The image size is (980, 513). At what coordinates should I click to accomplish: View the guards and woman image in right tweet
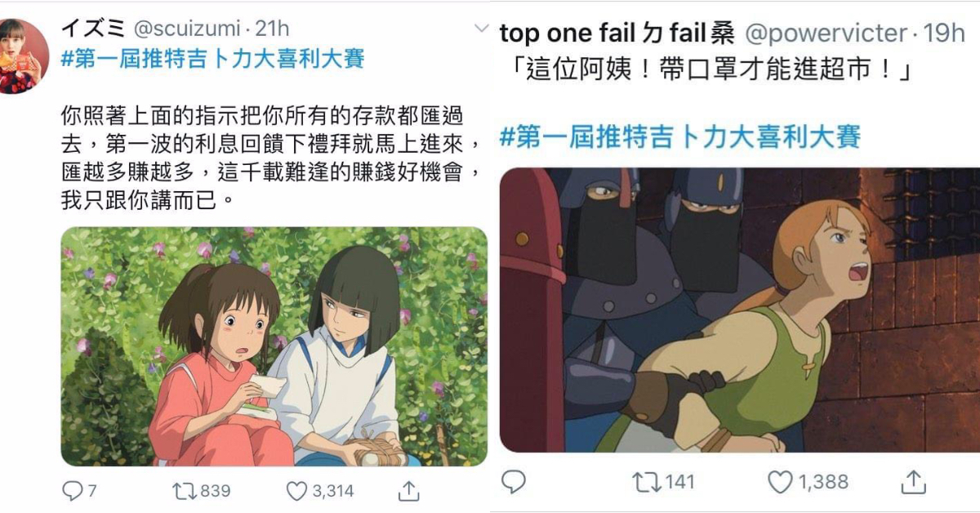coord(740,310)
